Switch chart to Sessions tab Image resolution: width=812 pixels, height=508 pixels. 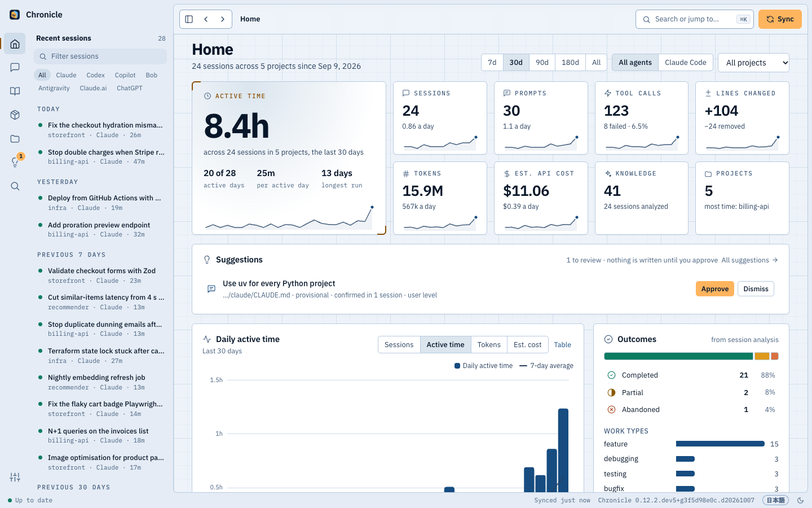pyautogui.click(x=399, y=345)
